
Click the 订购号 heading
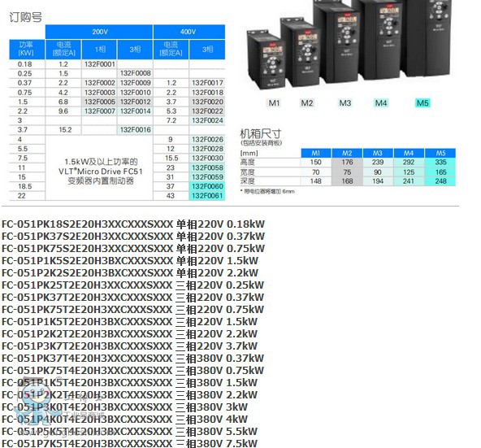[x=25, y=17]
